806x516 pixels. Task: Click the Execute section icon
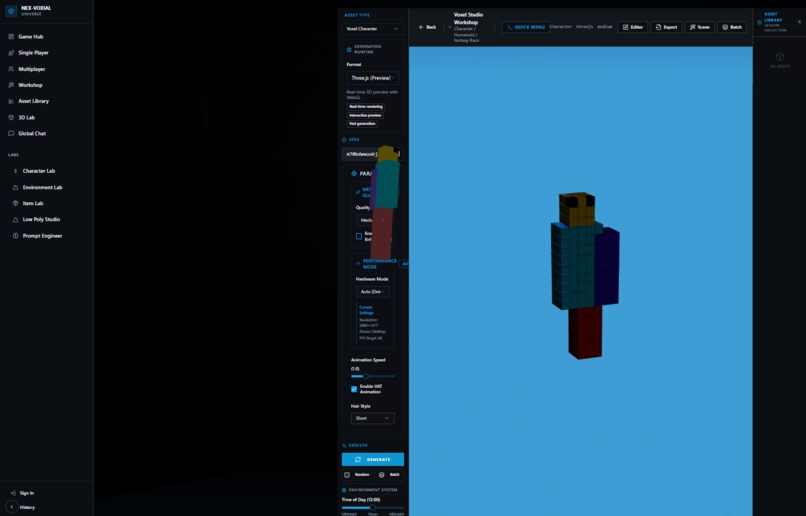point(344,446)
